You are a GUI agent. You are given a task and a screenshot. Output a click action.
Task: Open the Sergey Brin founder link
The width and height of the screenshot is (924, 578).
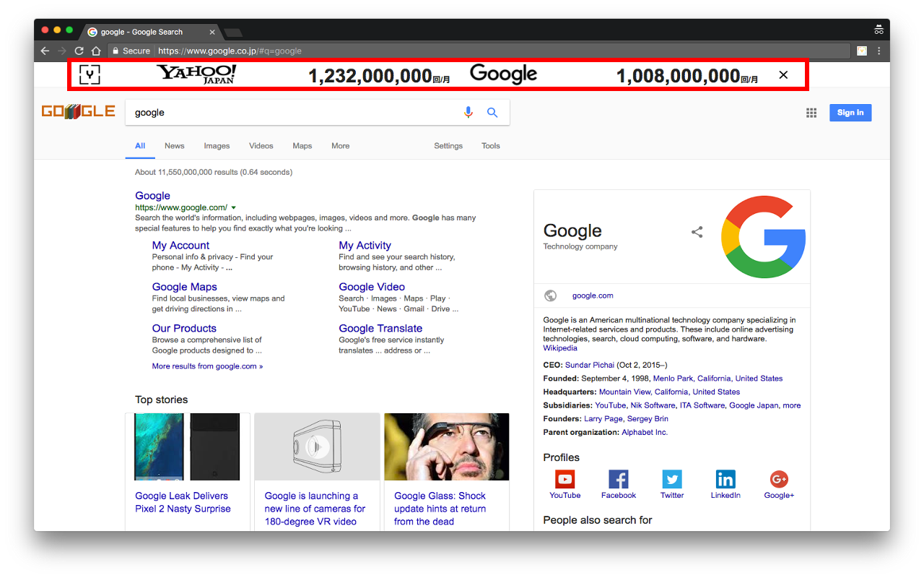pos(648,419)
